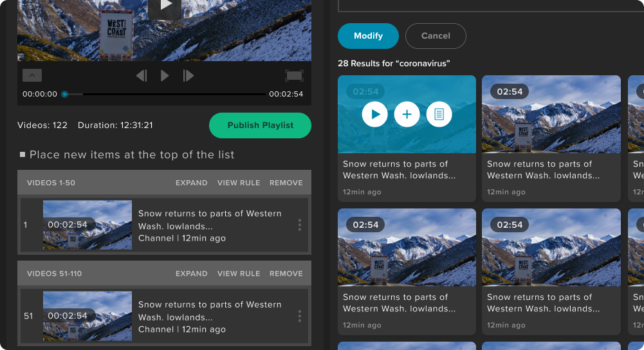Click the 'Duration: 12:31:21' label
This screenshot has width=644, height=350.
115,125
